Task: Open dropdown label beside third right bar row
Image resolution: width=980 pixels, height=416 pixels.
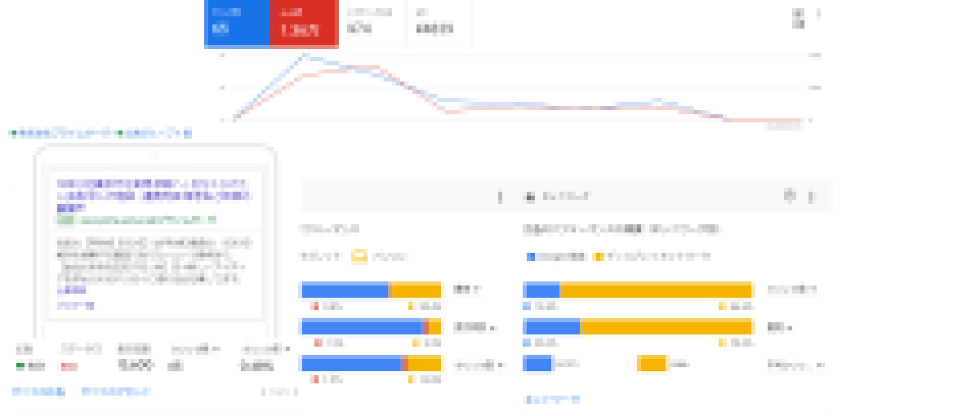Action: [x=795, y=365]
